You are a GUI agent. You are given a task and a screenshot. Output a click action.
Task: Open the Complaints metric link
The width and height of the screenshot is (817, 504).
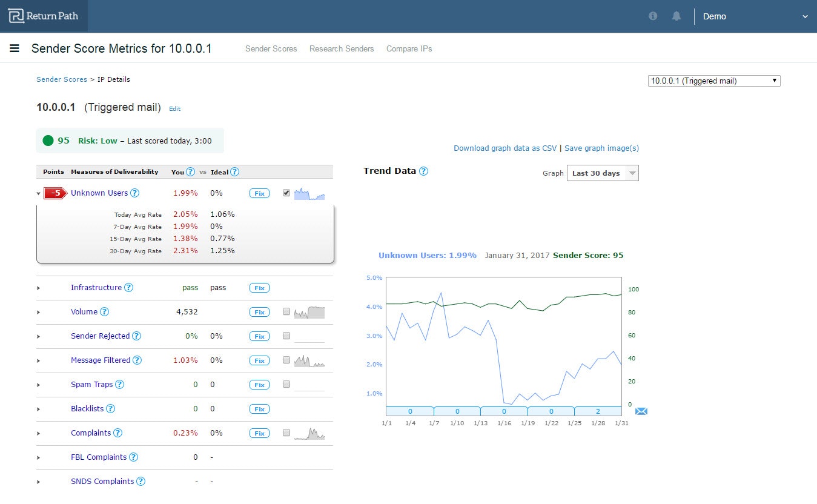point(91,433)
